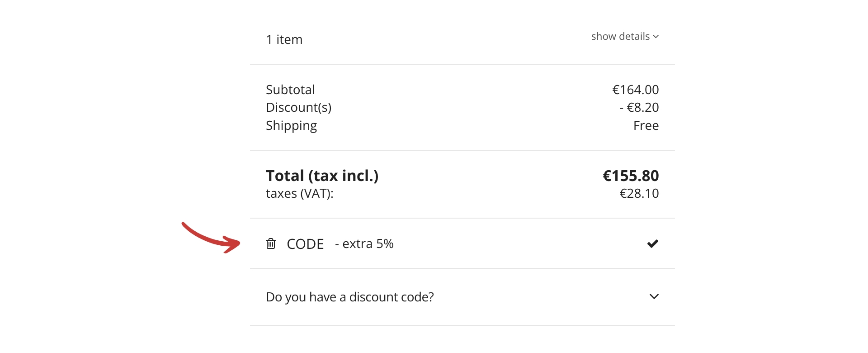Click the Shipping label
868x353 pixels.
point(291,125)
